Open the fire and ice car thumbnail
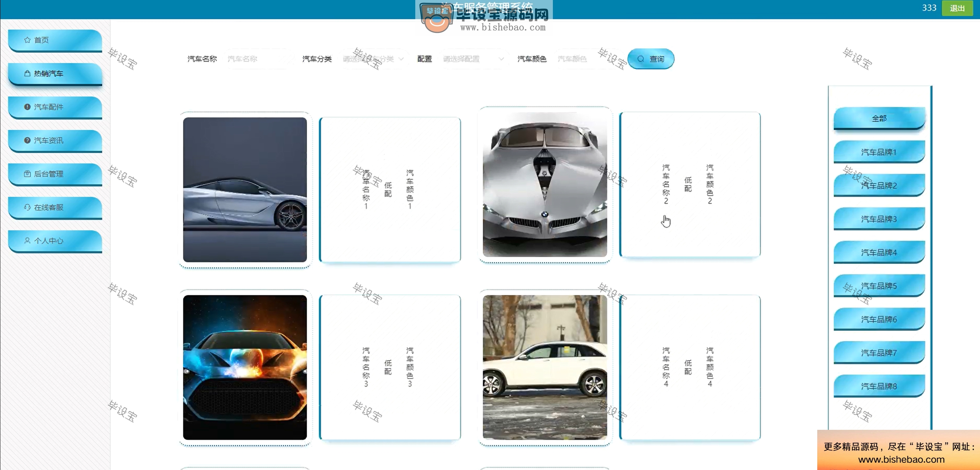The height and width of the screenshot is (470, 980). (x=245, y=367)
